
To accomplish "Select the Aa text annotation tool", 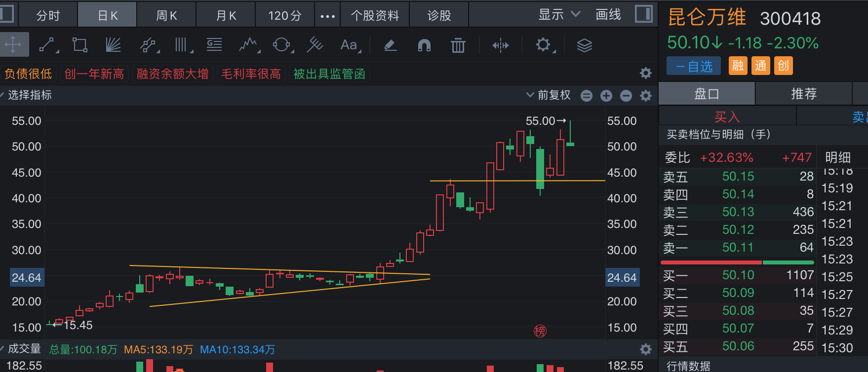I will pos(349,45).
